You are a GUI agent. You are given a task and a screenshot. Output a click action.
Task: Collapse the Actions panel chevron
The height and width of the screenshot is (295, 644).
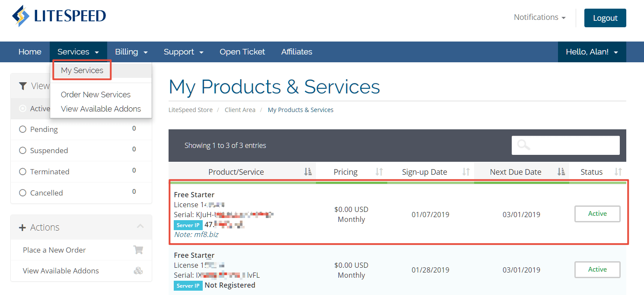click(140, 226)
